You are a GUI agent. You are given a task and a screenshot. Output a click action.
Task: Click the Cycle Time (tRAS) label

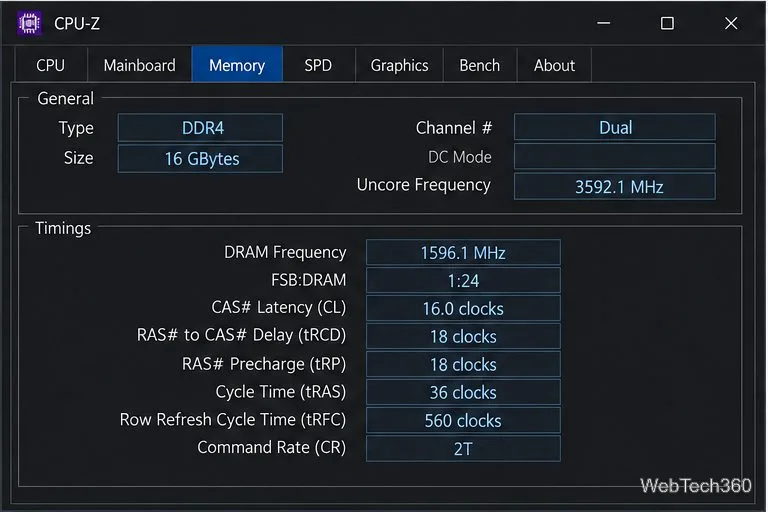click(x=281, y=392)
